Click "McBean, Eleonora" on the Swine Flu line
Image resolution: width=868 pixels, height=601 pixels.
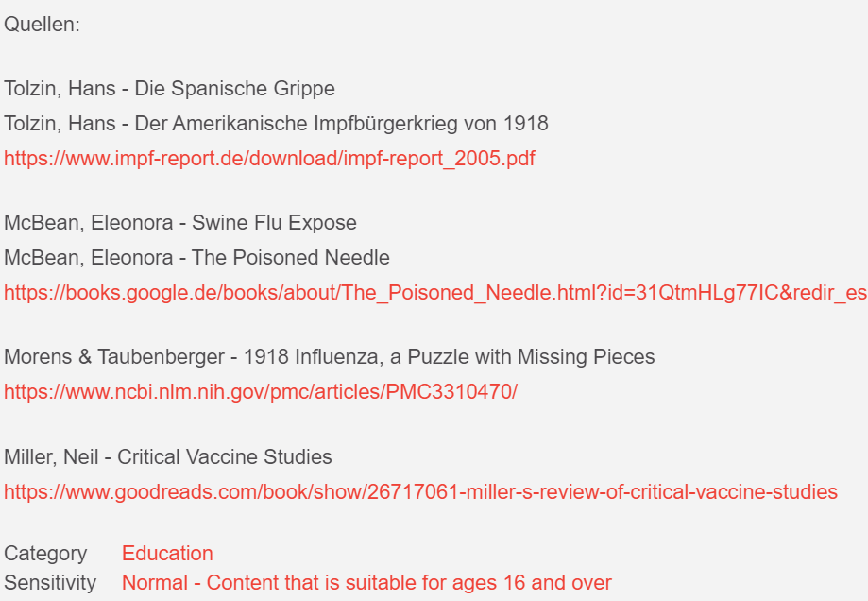(88, 224)
